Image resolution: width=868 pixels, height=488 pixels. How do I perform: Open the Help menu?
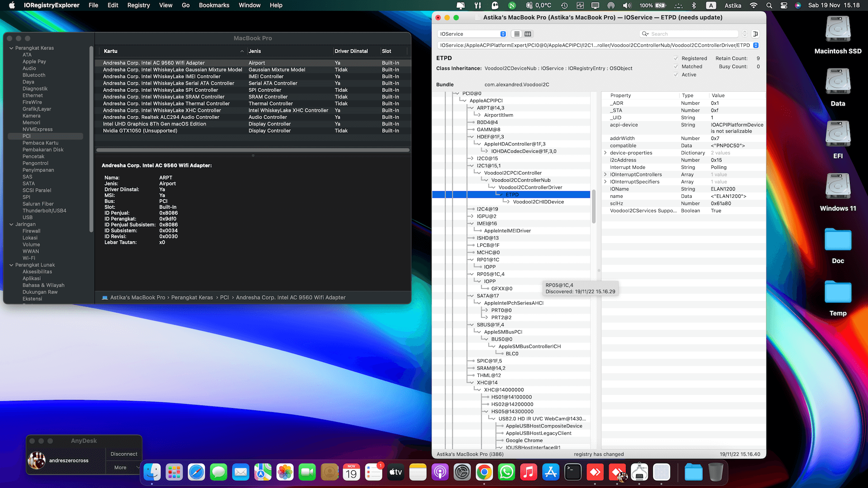pos(276,5)
